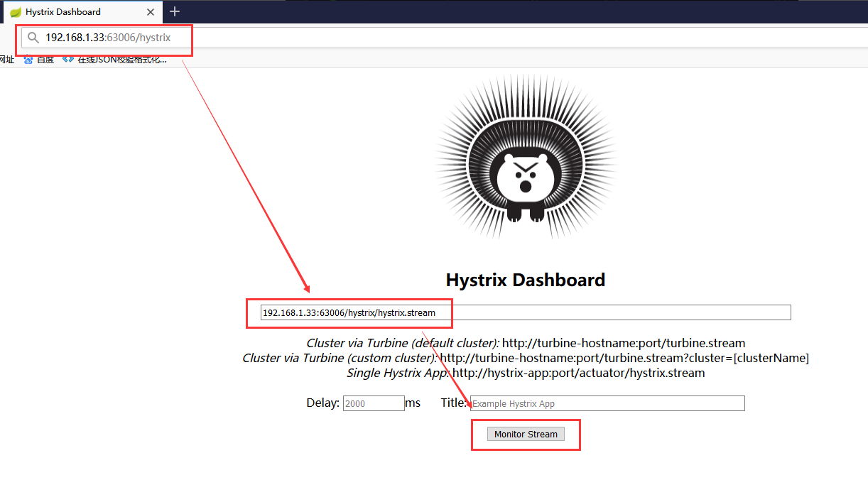Viewport: 868px width, 502px height.
Task: Click the Title Example Hystrix App field
Action: click(x=607, y=403)
